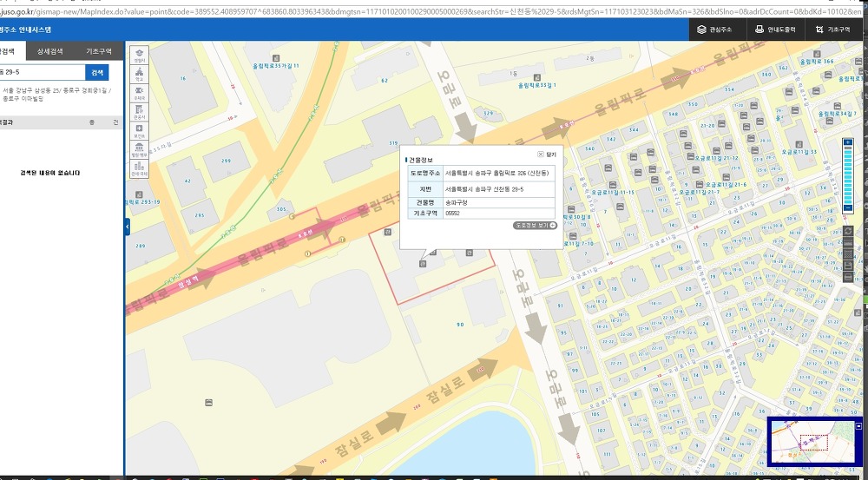Click the overview mini-map thumbnail

(812, 442)
